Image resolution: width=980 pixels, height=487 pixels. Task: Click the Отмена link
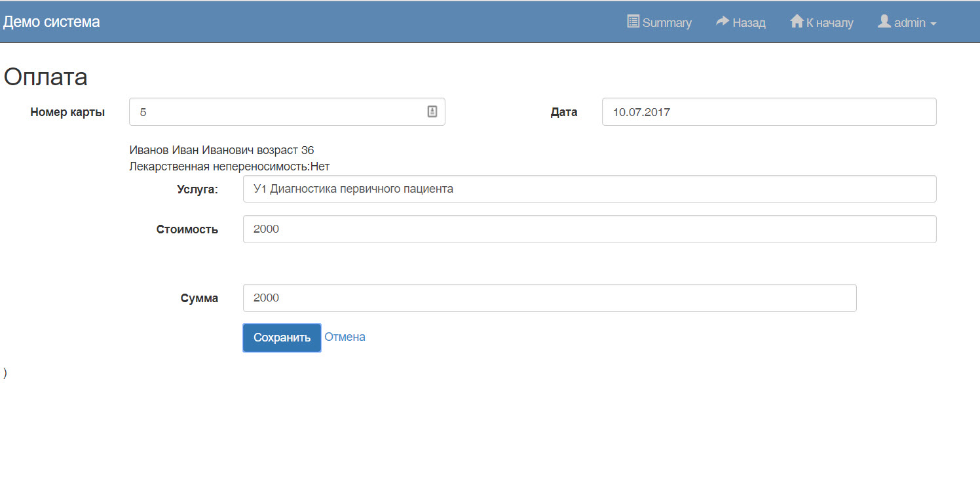pyautogui.click(x=345, y=337)
